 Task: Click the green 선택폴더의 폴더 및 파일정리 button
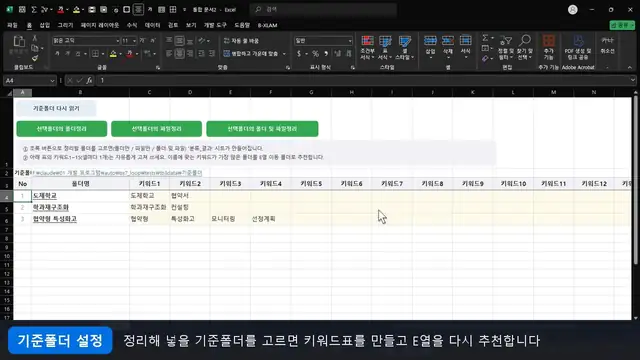point(262,129)
